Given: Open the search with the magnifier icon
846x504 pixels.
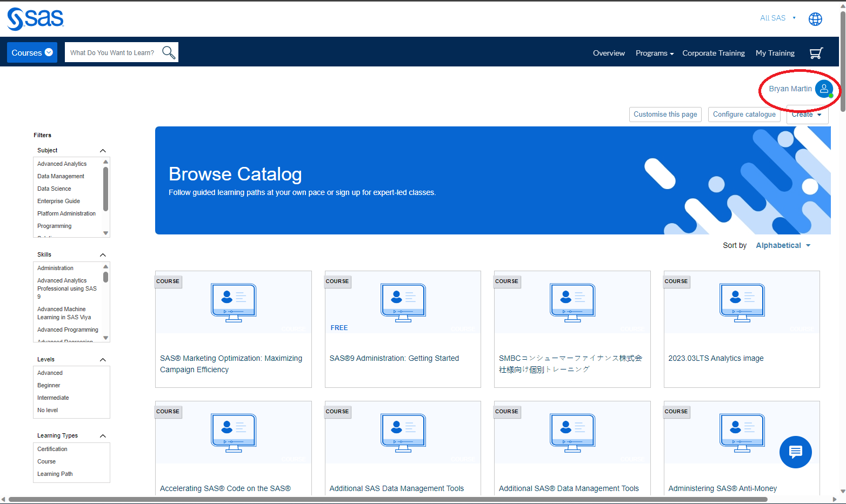Looking at the screenshot, I should pyautogui.click(x=169, y=52).
